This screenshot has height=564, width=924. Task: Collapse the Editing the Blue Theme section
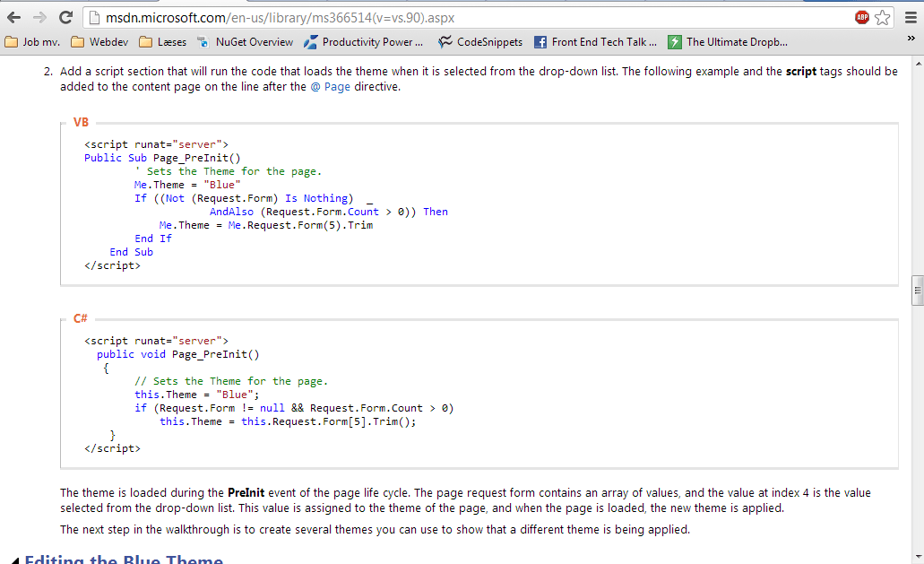pos(15,560)
